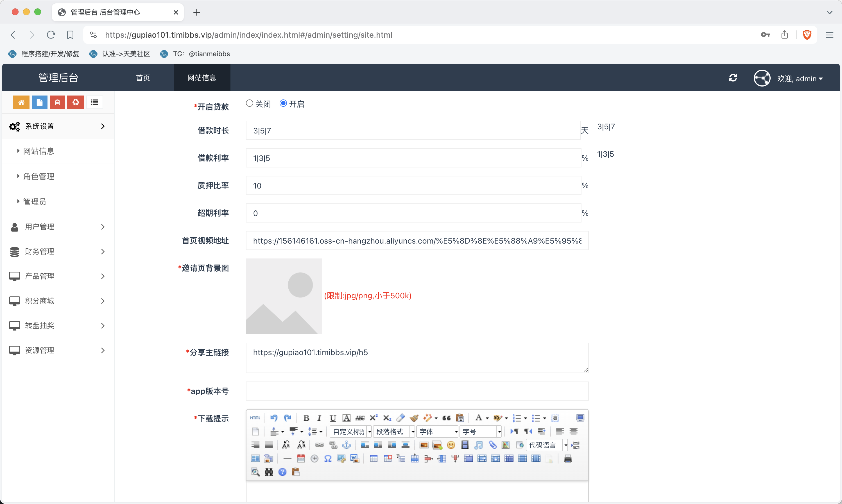This screenshot has width=842, height=504.
Task: Insert single image in editor
Action: tap(424, 445)
